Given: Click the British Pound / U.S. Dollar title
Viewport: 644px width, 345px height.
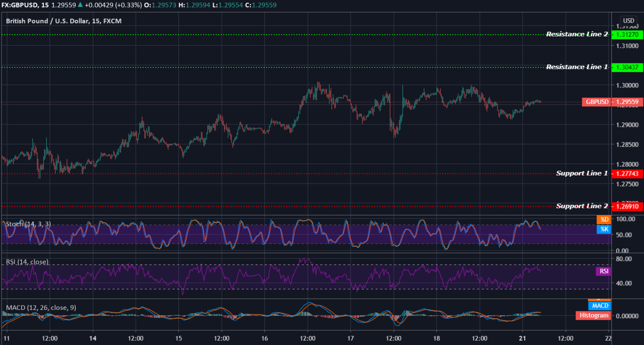Looking at the screenshot, I should pyautogui.click(x=64, y=21).
